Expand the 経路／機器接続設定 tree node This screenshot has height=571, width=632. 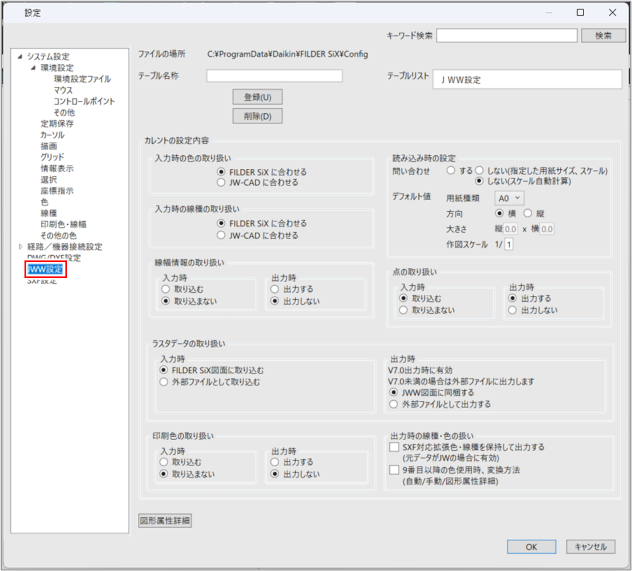(20, 246)
